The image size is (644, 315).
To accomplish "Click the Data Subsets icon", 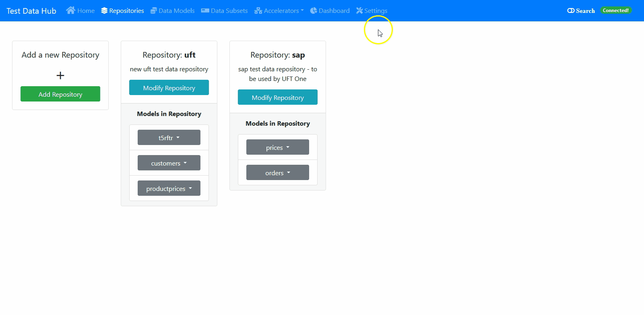I will (205, 11).
